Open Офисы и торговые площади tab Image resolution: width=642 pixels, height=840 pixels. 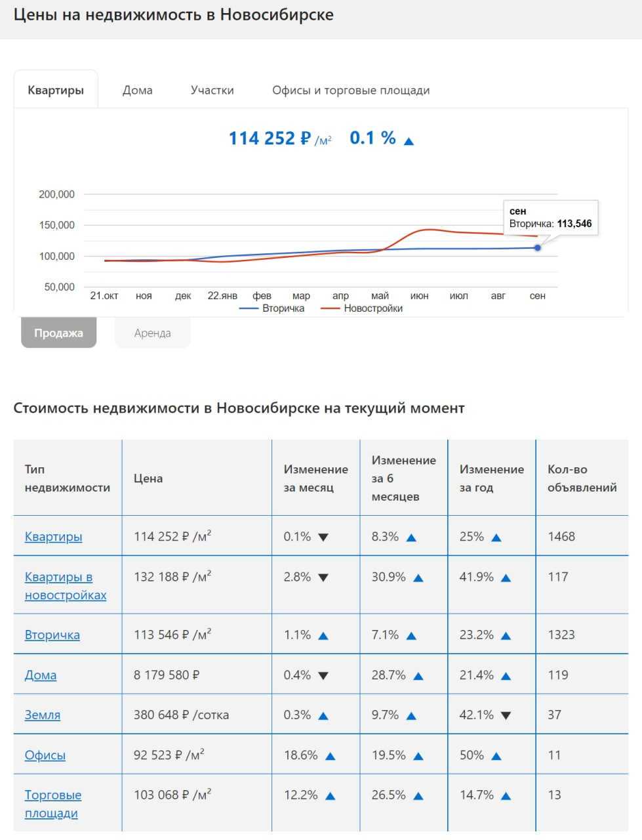[351, 91]
